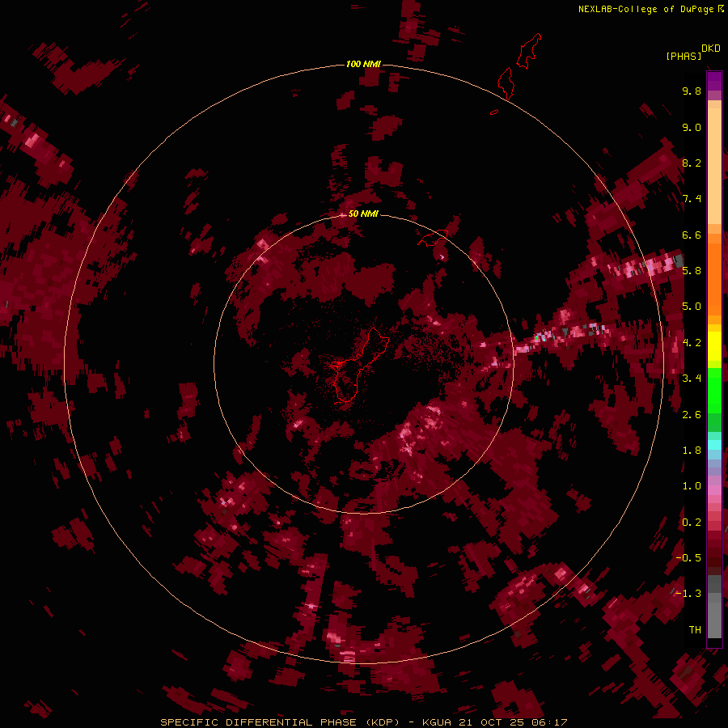Click the northernmost island outline near the top right

point(529,51)
